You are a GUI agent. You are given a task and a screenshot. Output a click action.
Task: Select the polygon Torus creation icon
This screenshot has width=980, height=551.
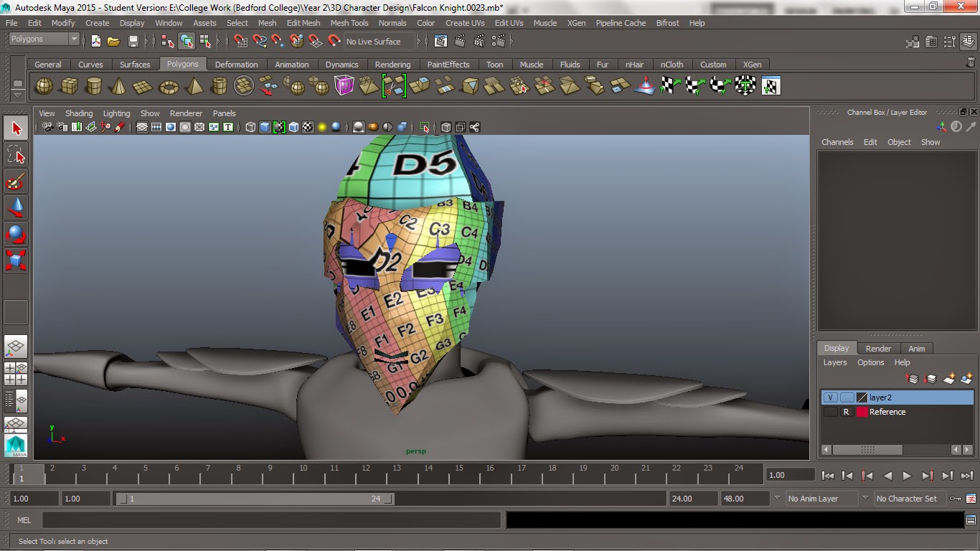point(169,85)
